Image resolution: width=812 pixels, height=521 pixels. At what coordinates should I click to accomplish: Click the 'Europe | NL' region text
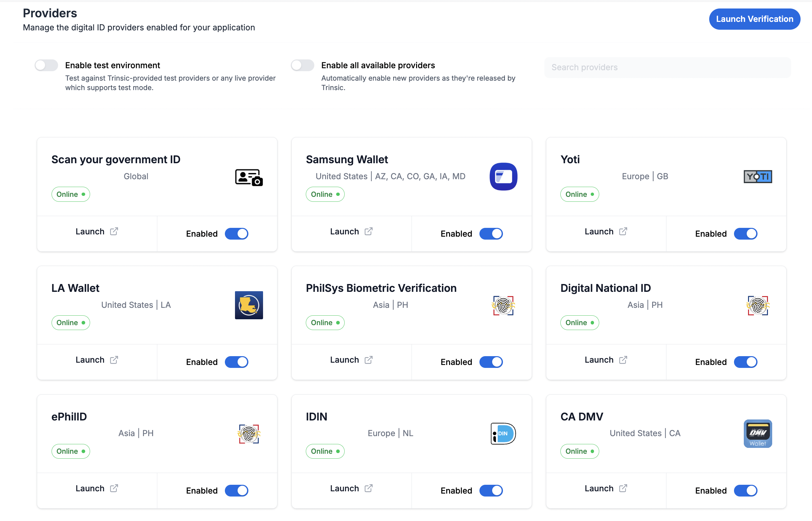390,433
